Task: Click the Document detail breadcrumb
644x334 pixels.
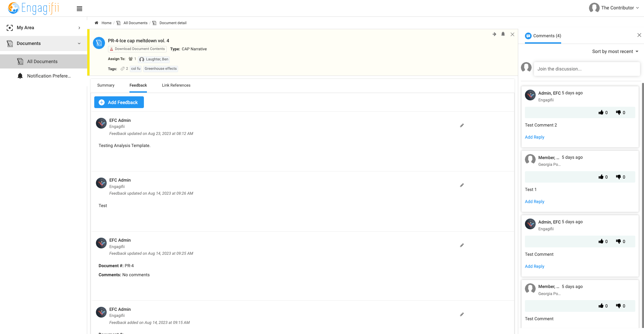Action: (x=173, y=23)
